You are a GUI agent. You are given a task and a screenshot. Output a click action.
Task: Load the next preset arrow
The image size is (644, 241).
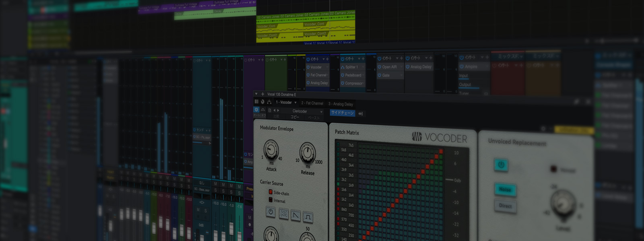pos(278,110)
